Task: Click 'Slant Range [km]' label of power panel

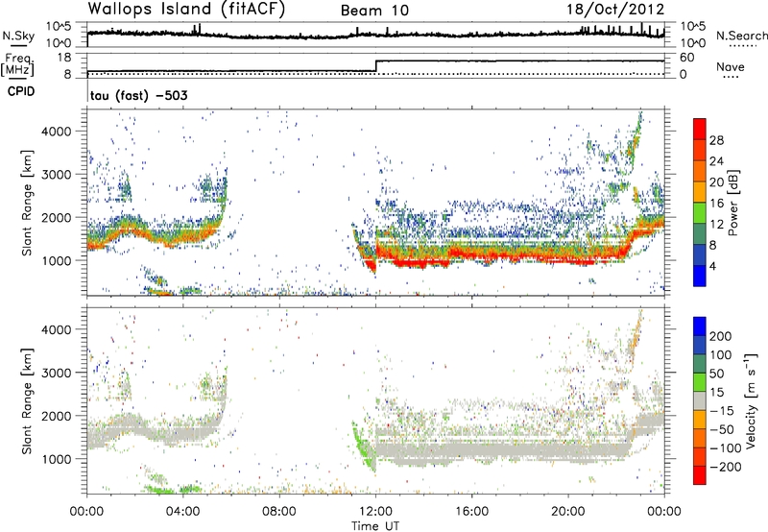Action: pos(28,203)
